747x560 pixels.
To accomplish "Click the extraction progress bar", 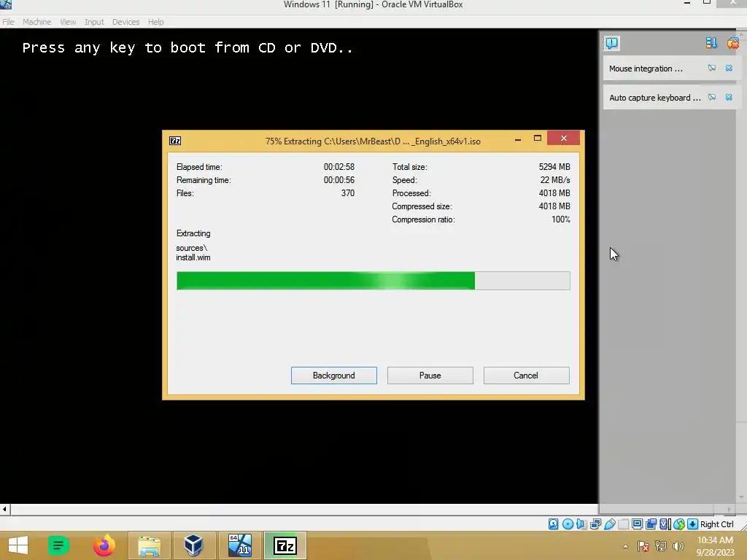I will pos(373,281).
